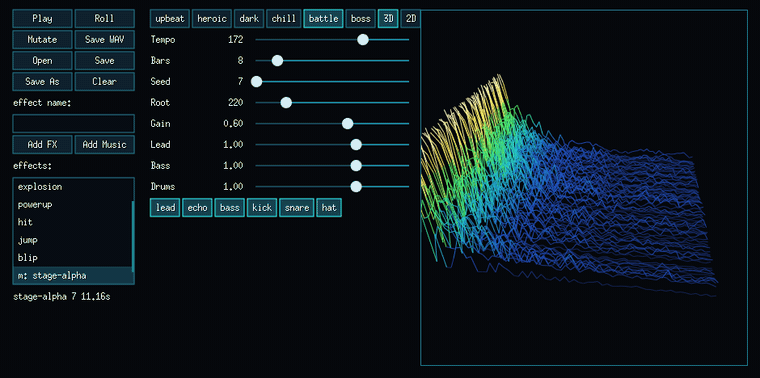This screenshot has height=378, width=760.
Task: Click the Gain value 0.60
Action: point(233,124)
